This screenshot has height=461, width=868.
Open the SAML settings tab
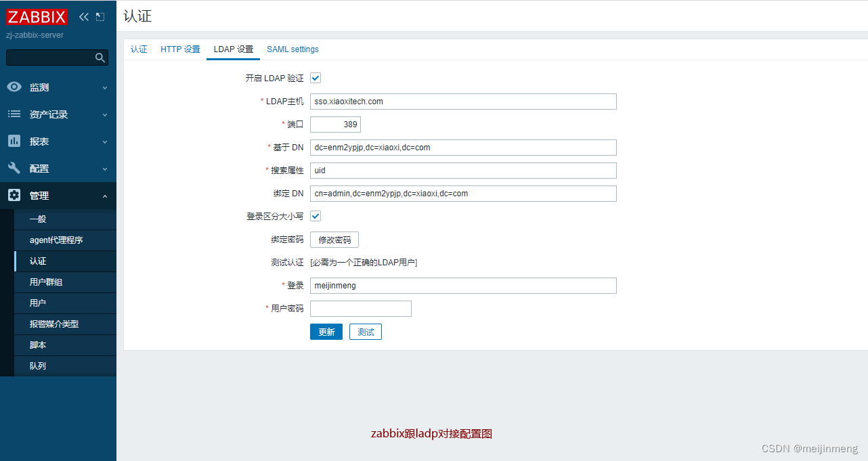292,49
